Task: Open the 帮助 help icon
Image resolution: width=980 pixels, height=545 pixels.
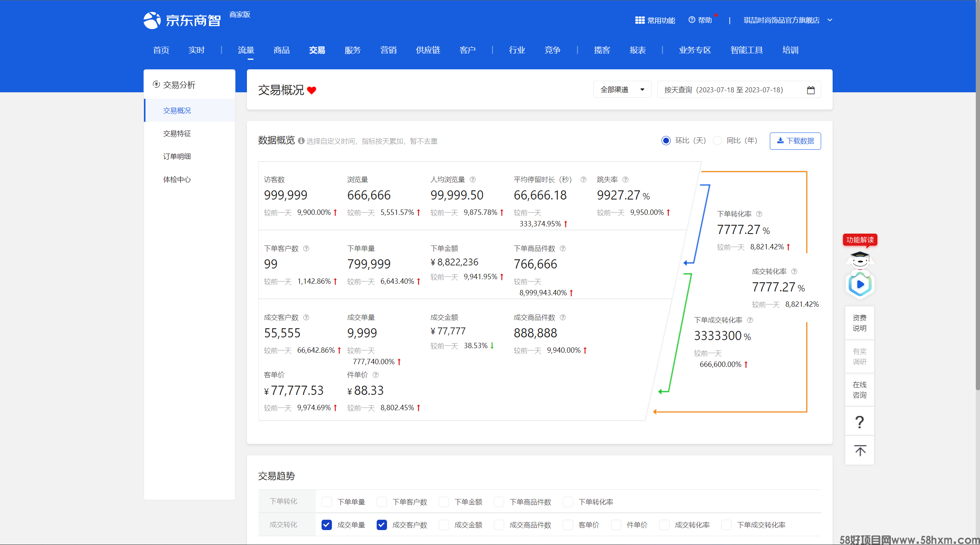Action: pyautogui.click(x=692, y=20)
